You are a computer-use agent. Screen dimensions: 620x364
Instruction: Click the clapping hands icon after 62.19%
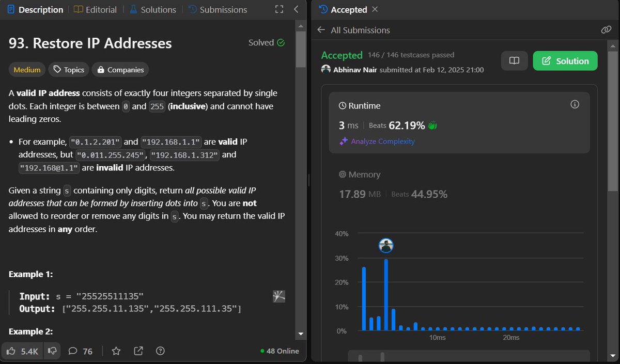[432, 125]
